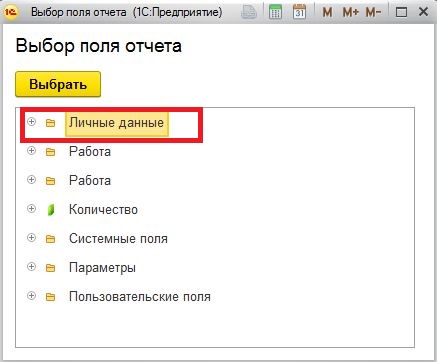Expand the Пользовательские поля folder

pyautogui.click(x=31, y=296)
